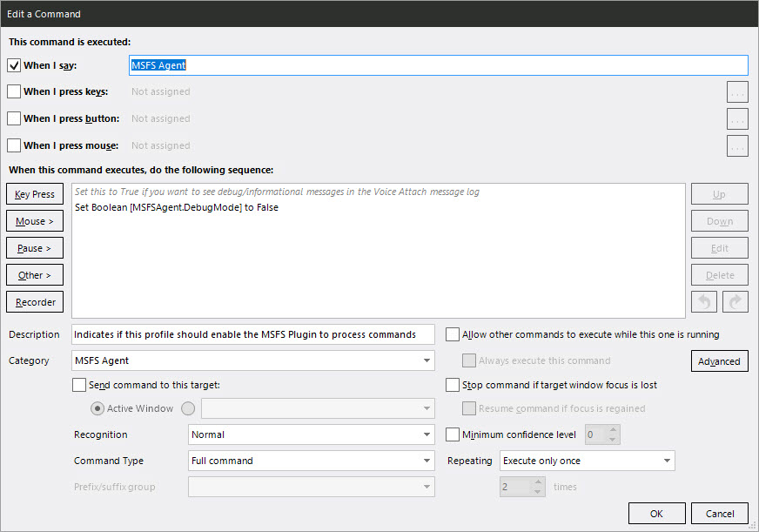Click the Cancel button
This screenshot has height=532, width=759.
coord(720,514)
